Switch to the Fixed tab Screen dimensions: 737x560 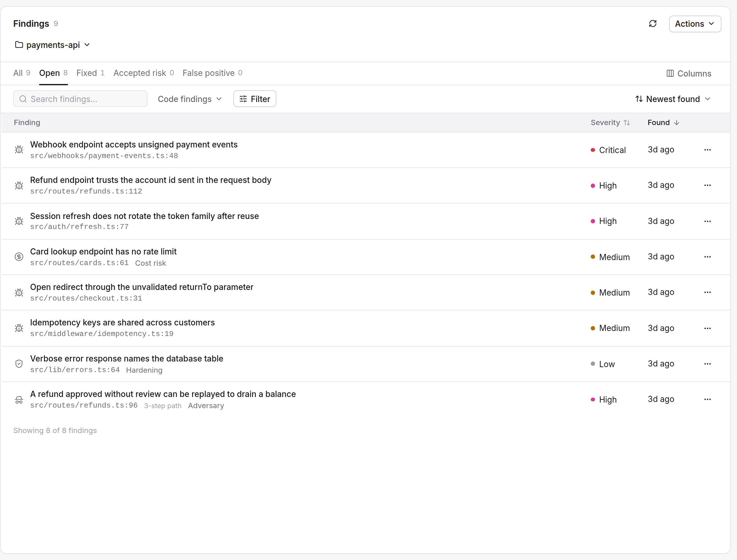(x=90, y=73)
